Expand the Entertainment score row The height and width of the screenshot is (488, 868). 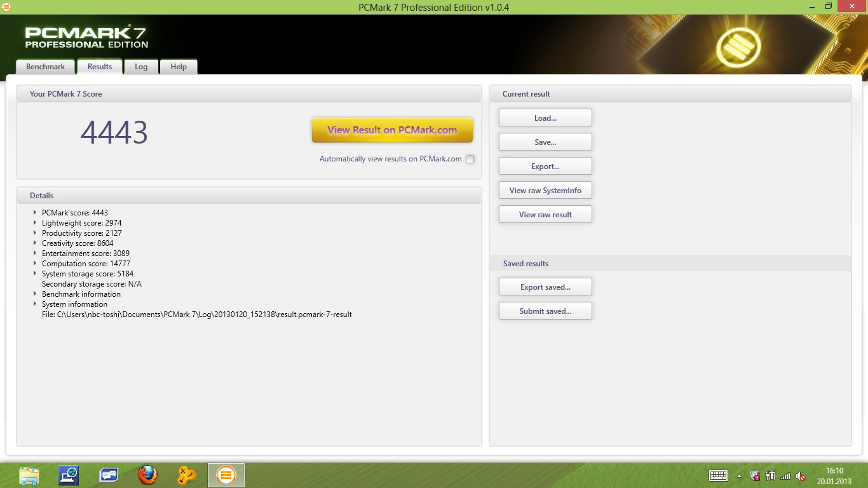click(x=35, y=253)
